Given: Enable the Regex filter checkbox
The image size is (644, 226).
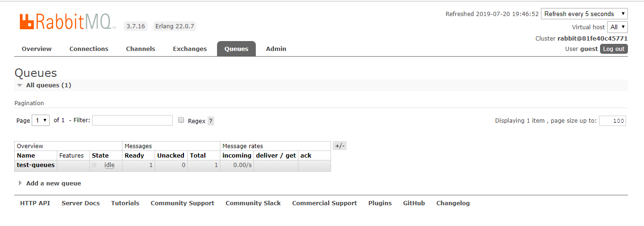Looking at the screenshot, I should pyautogui.click(x=181, y=120).
